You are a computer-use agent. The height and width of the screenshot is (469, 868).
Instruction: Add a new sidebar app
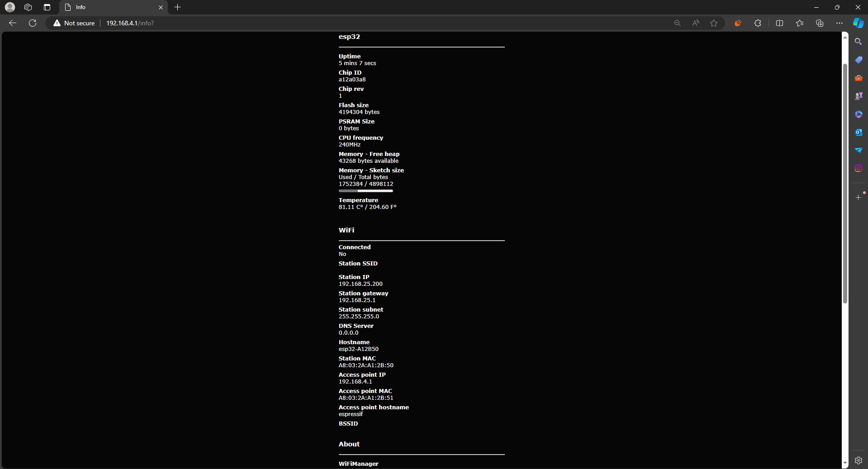[x=858, y=198]
